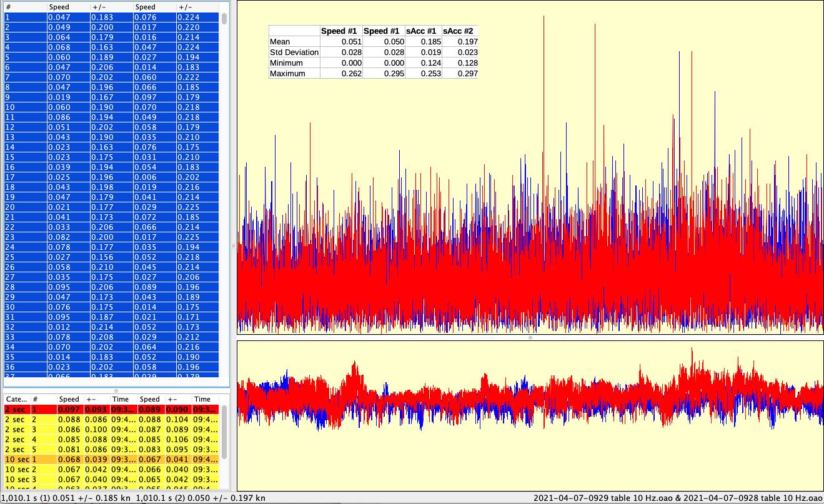Click the divider handle between table and chart

(x=234, y=246)
